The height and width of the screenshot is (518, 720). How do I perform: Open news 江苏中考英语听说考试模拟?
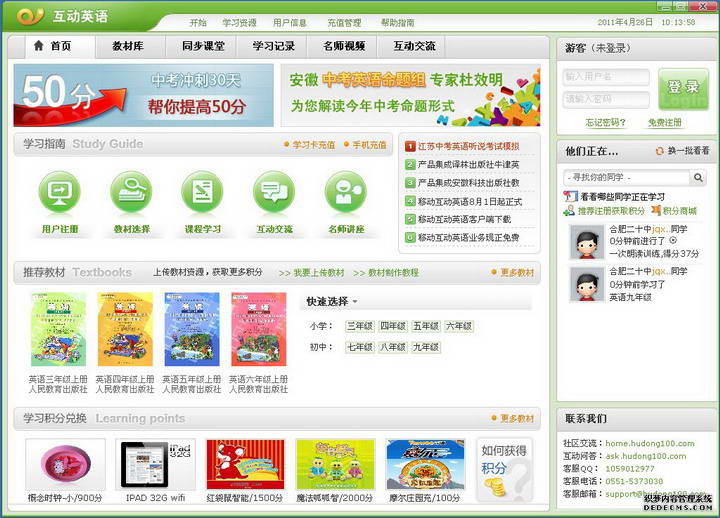(x=468, y=146)
